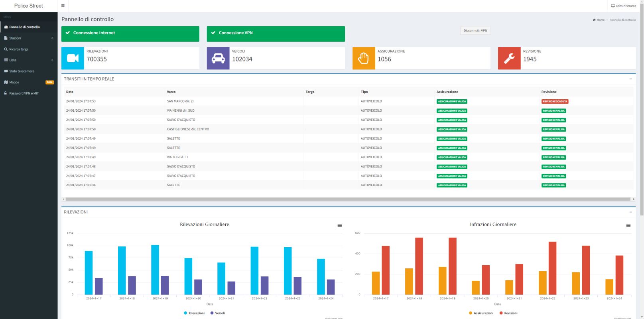Open the administrator user menu
Viewport: 644px width, 319px height.
(624, 6)
